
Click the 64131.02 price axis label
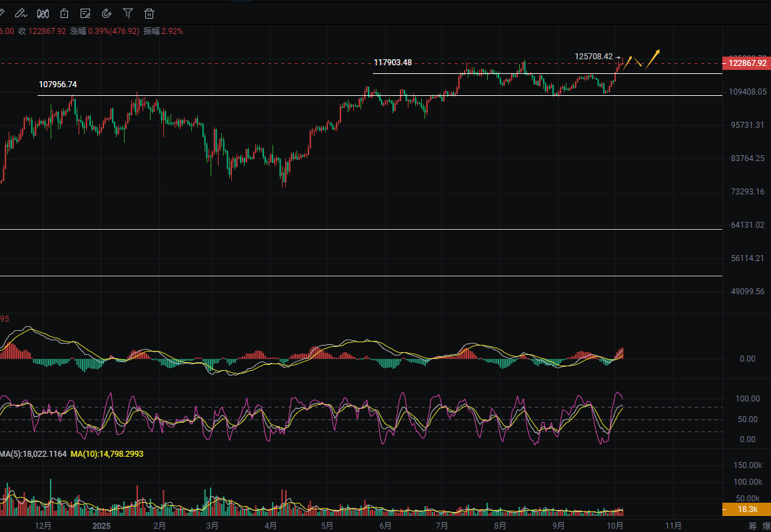pos(747,225)
